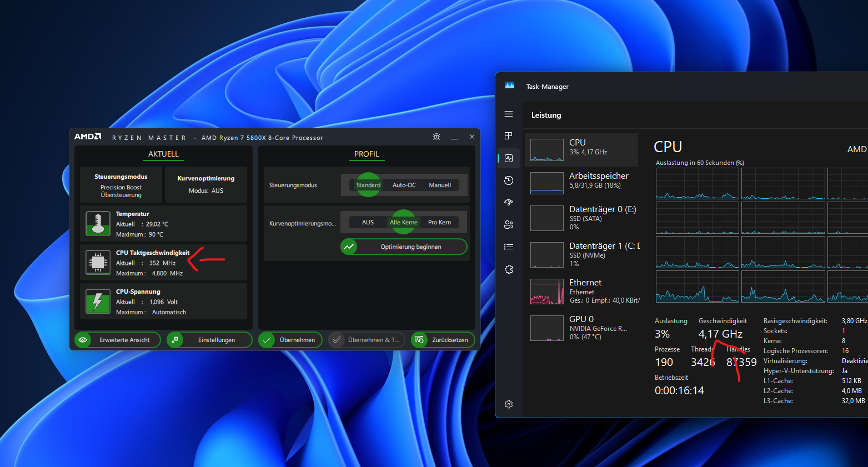Viewport: 868px width, 467px height.
Task: Click the Datenträger 0 mini graph thumbnail
Action: 547,218
